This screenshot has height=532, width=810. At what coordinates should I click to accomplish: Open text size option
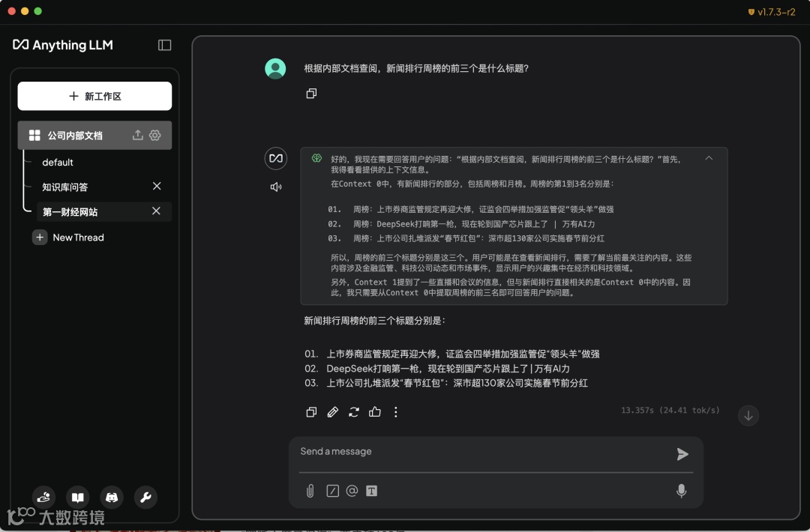371,491
